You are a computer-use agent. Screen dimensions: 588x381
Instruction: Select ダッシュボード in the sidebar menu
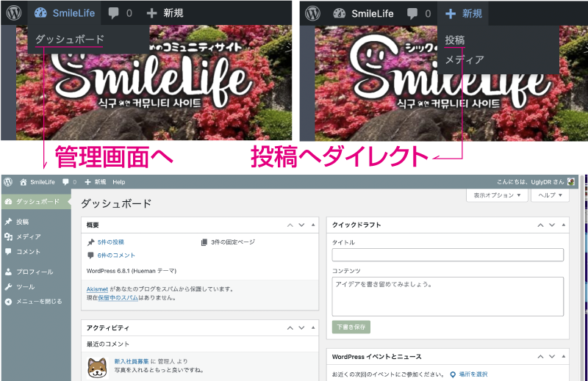click(37, 201)
